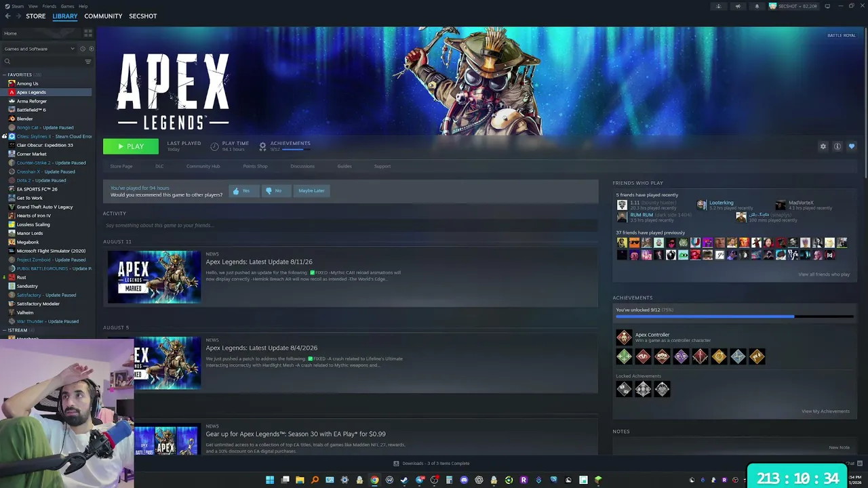Open play time clock icon
The width and height of the screenshot is (868, 488).
[x=214, y=146]
